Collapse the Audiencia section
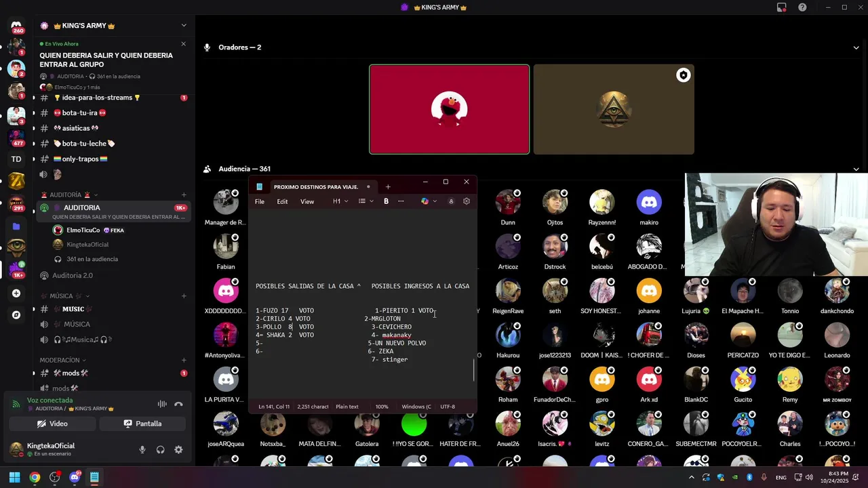This screenshot has height=488, width=868. click(856, 169)
